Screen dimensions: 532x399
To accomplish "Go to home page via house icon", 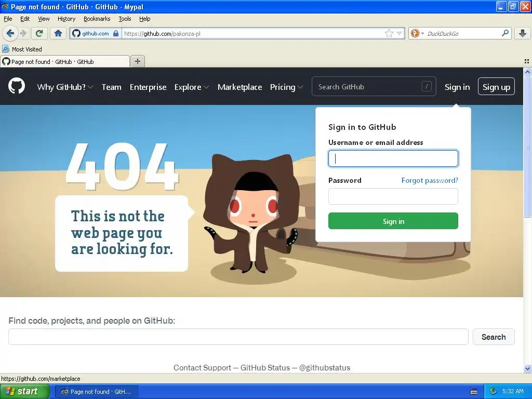I will pos(58,33).
